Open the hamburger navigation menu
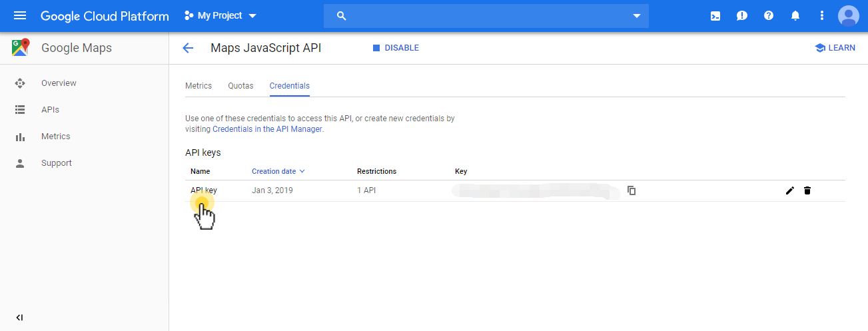Image resolution: width=868 pixels, height=331 pixels. click(20, 16)
